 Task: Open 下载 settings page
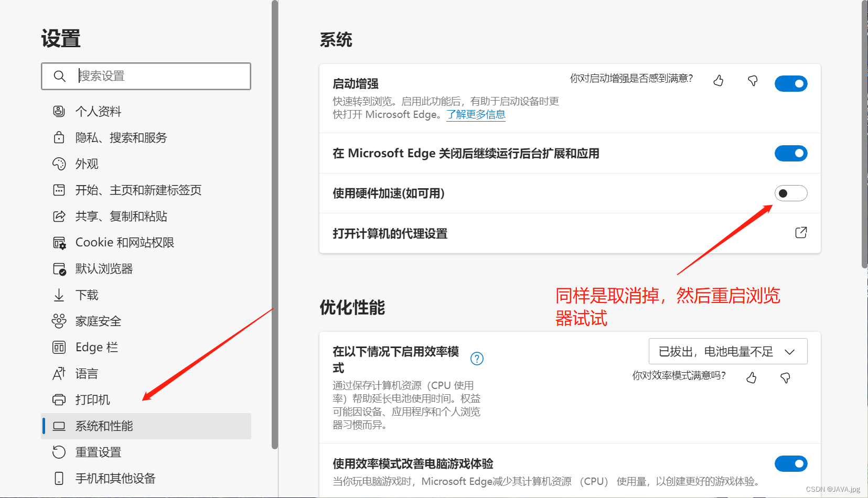pos(146,295)
